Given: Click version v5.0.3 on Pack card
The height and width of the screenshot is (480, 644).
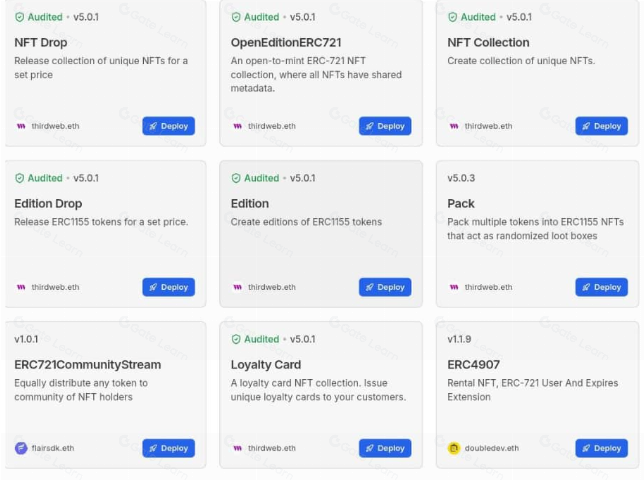Looking at the screenshot, I should [x=461, y=178].
